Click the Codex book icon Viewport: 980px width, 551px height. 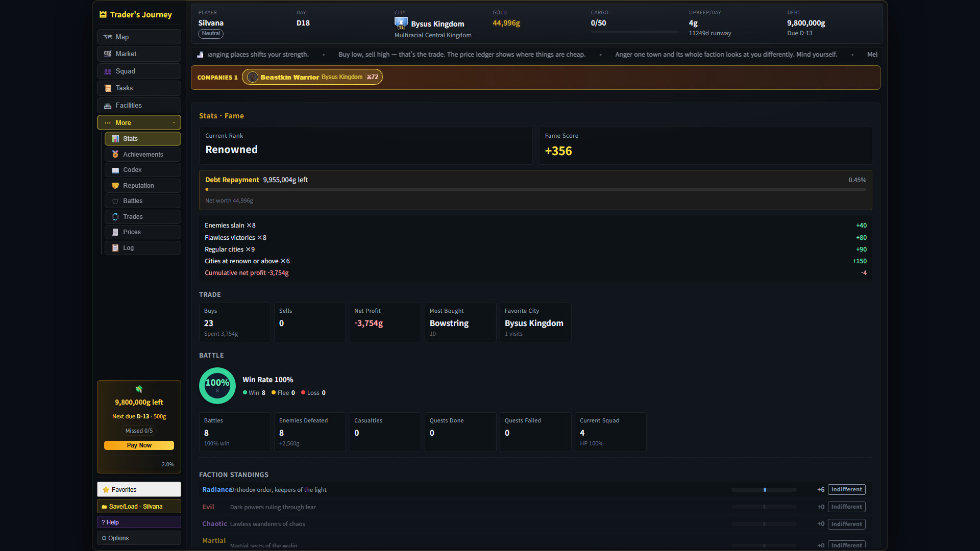coord(115,170)
